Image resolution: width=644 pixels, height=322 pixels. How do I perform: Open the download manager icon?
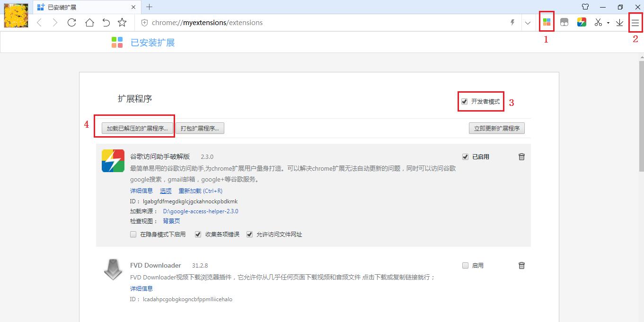[620, 22]
